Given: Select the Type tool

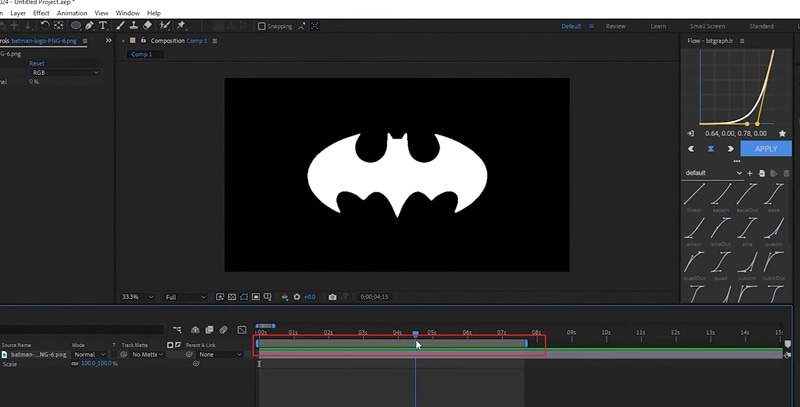Looking at the screenshot, I should pos(103,25).
